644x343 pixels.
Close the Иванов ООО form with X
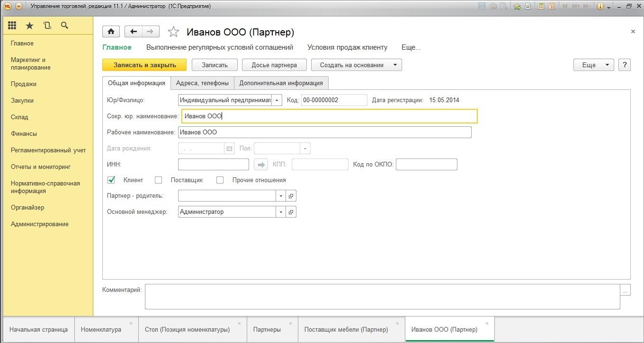tap(633, 32)
